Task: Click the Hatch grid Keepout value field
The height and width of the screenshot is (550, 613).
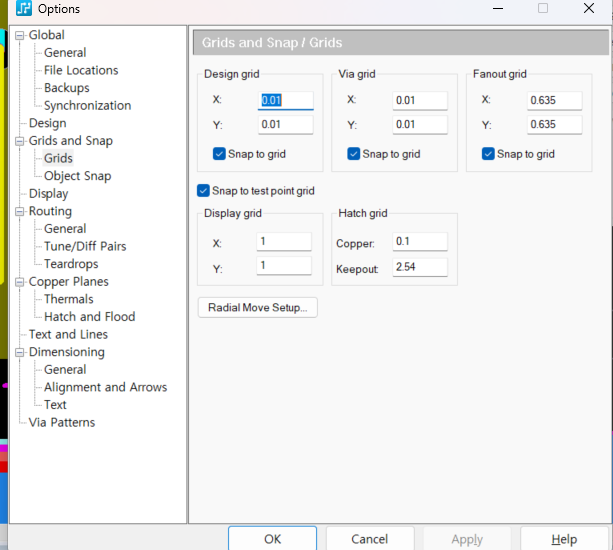Action: tap(419, 267)
